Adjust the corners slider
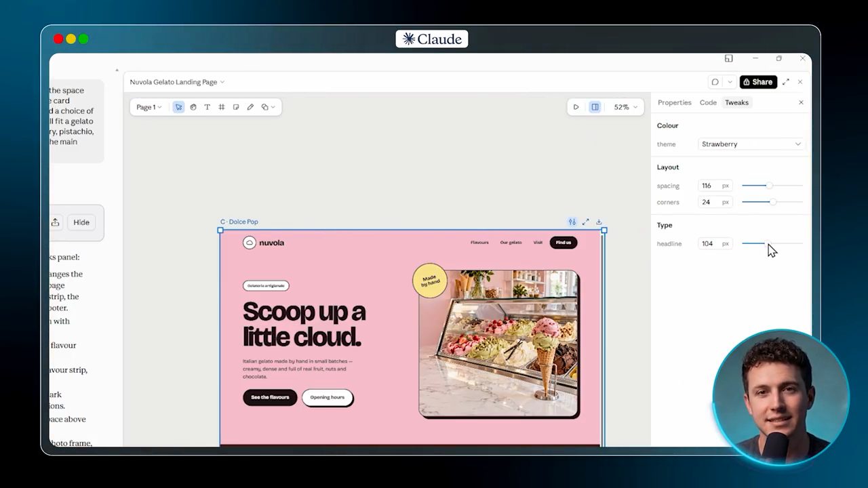This screenshot has height=488, width=868. [772, 202]
